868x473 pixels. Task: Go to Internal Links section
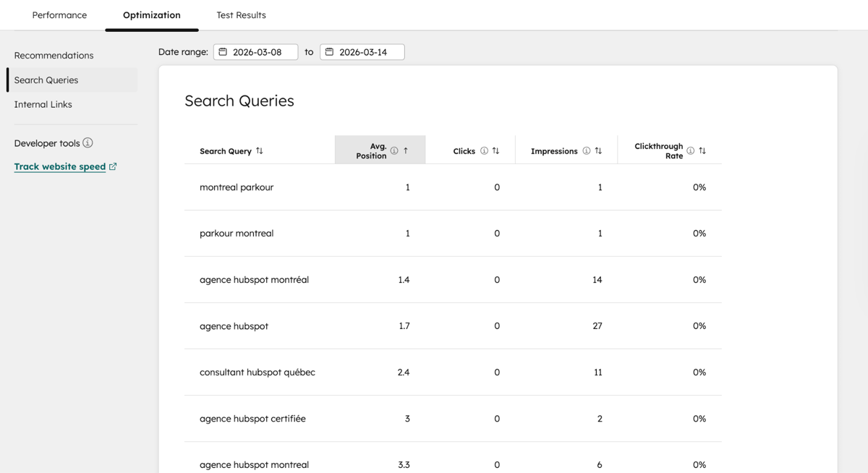[x=43, y=105]
